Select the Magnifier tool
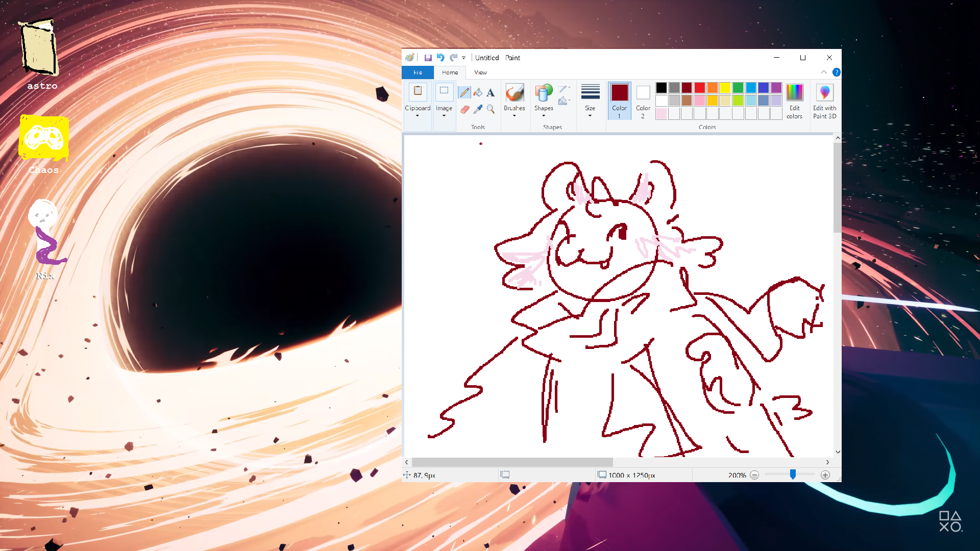The height and width of the screenshot is (551, 980). pyautogui.click(x=491, y=109)
